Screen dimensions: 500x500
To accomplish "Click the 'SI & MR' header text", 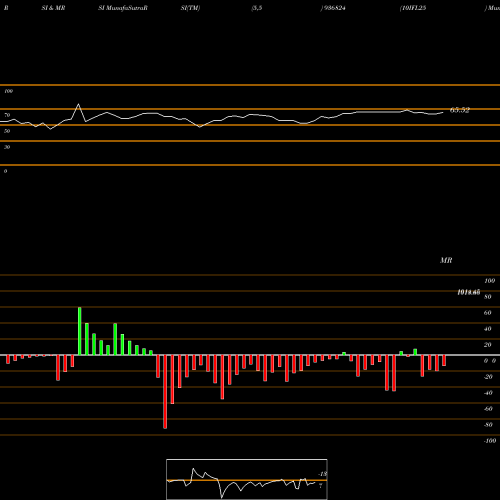I will point(53,8).
